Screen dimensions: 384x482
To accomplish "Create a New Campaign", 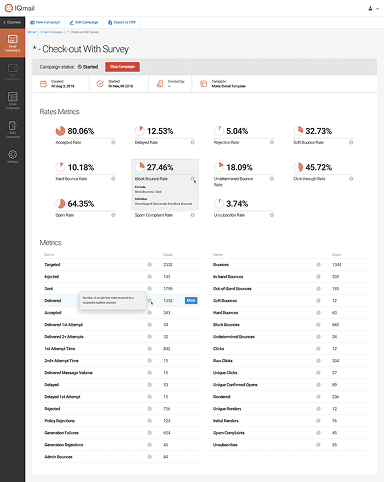I will (45, 22).
